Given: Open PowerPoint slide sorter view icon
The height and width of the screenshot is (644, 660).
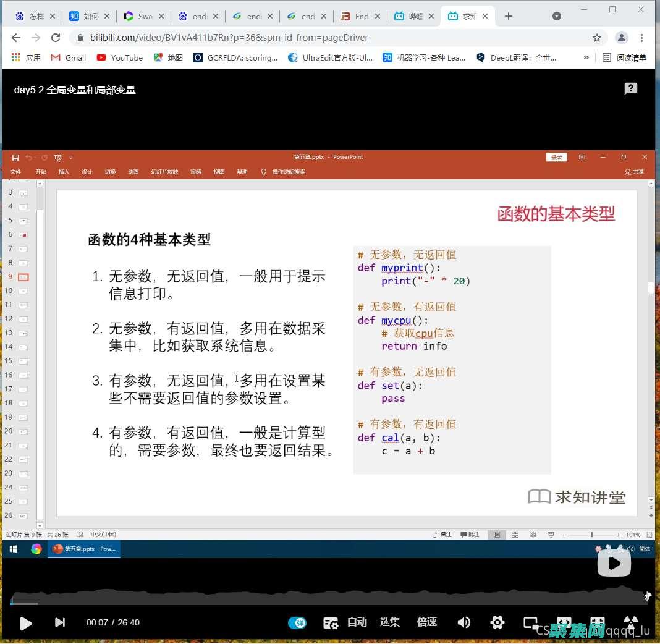Looking at the screenshot, I should [x=515, y=534].
